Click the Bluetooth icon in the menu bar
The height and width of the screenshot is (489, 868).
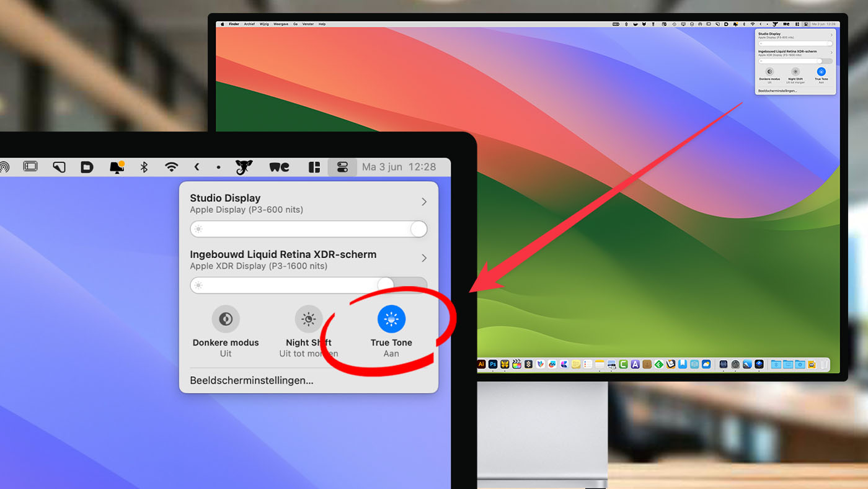(143, 166)
